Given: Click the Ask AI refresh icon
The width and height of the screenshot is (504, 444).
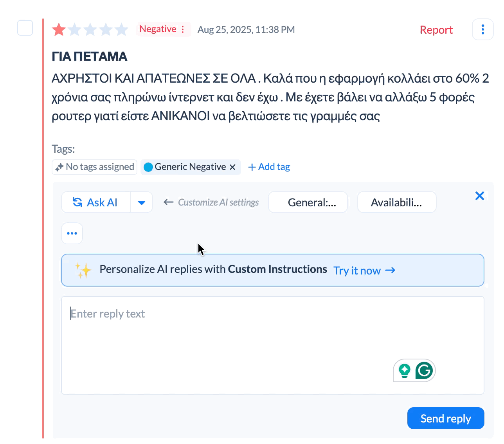Looking at the screenshot, I should [77, 202].
